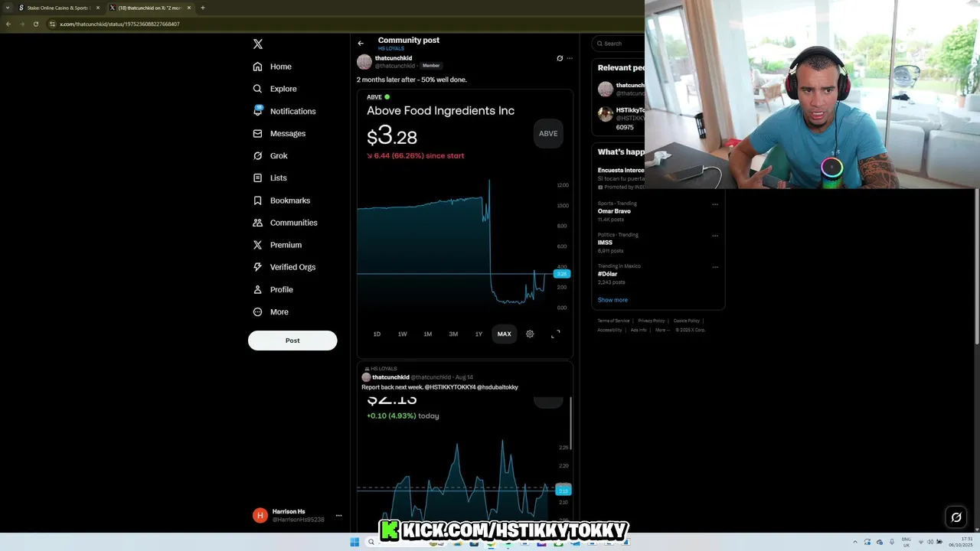Expand the footer More link
The image size is (980, 551).
(x=661, y=330)
